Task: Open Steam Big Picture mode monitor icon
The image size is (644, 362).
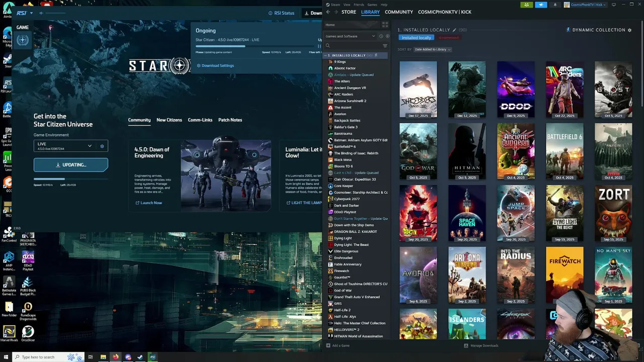Action: (614, 5)
